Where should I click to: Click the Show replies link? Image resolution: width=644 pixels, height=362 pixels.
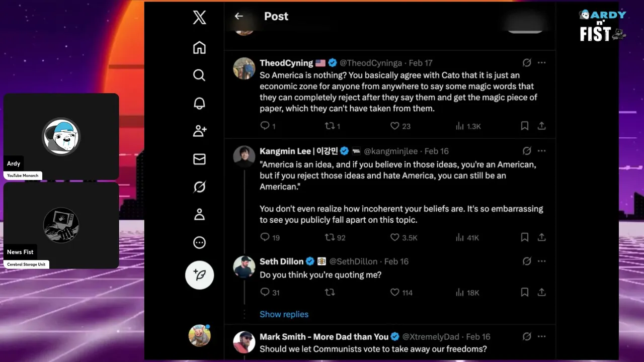coord(284,314)
